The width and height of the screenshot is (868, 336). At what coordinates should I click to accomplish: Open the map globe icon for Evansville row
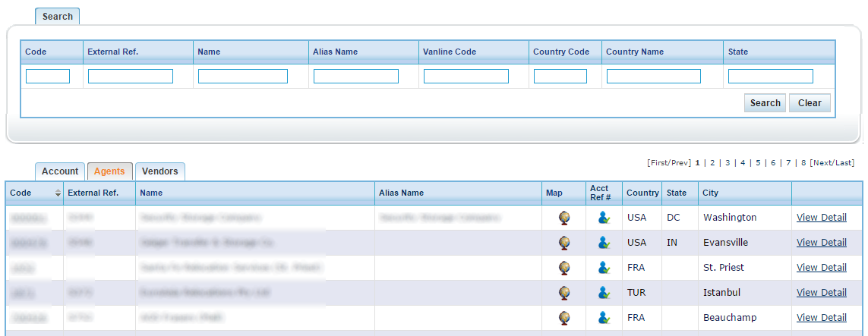(x=564, y=243)
